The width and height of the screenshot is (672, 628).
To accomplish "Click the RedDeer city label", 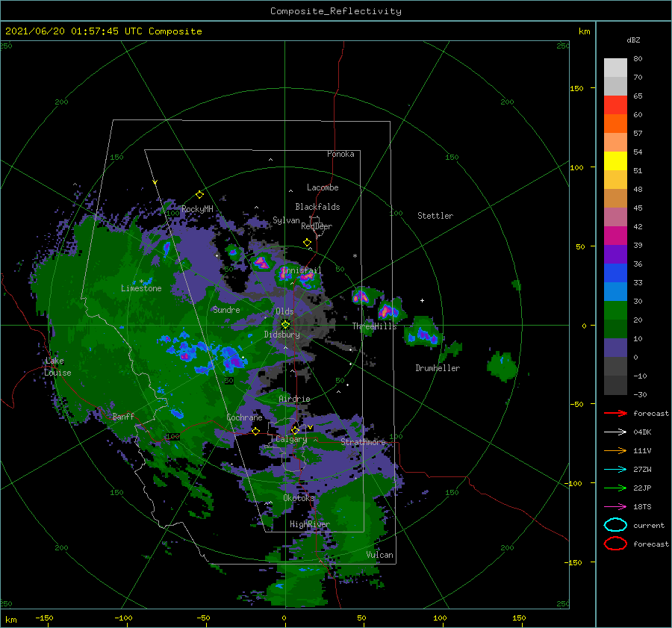I will pos(317,226).
